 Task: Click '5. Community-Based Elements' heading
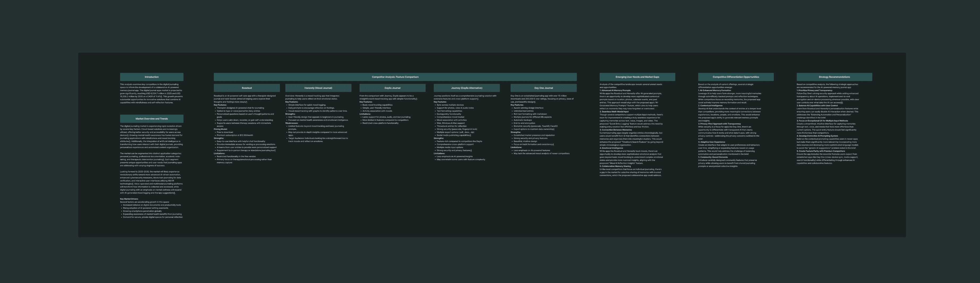[713, 157]
